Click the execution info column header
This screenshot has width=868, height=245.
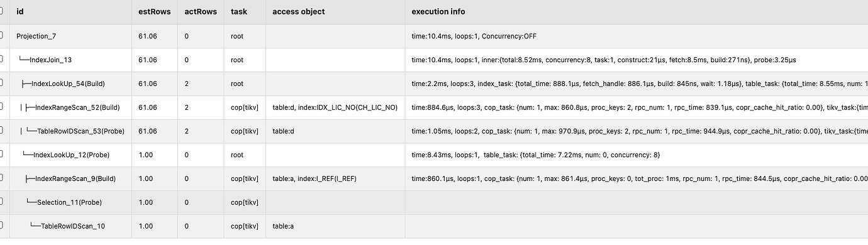coord(438,12)
